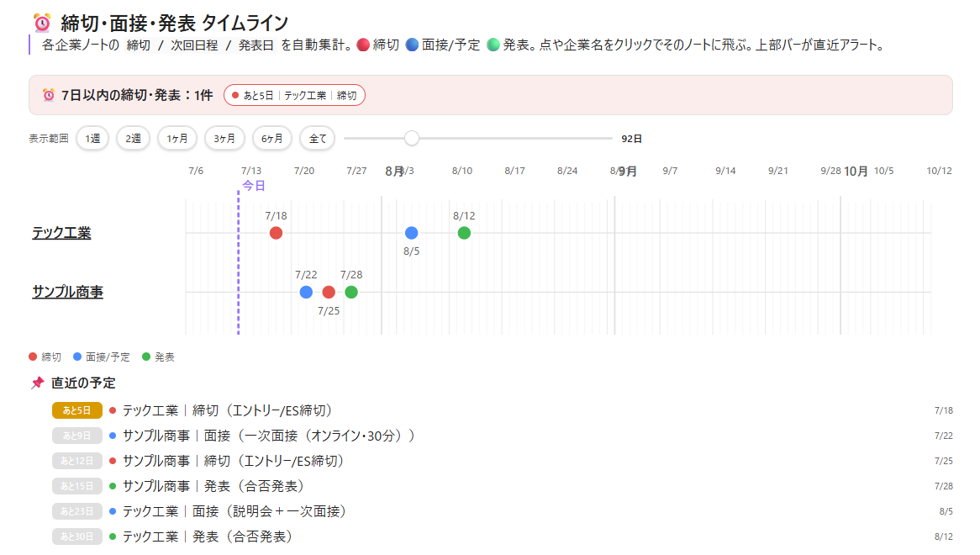
Task: Click the pushpin icon next to 直近の予定
Action: tap(38, 383)
